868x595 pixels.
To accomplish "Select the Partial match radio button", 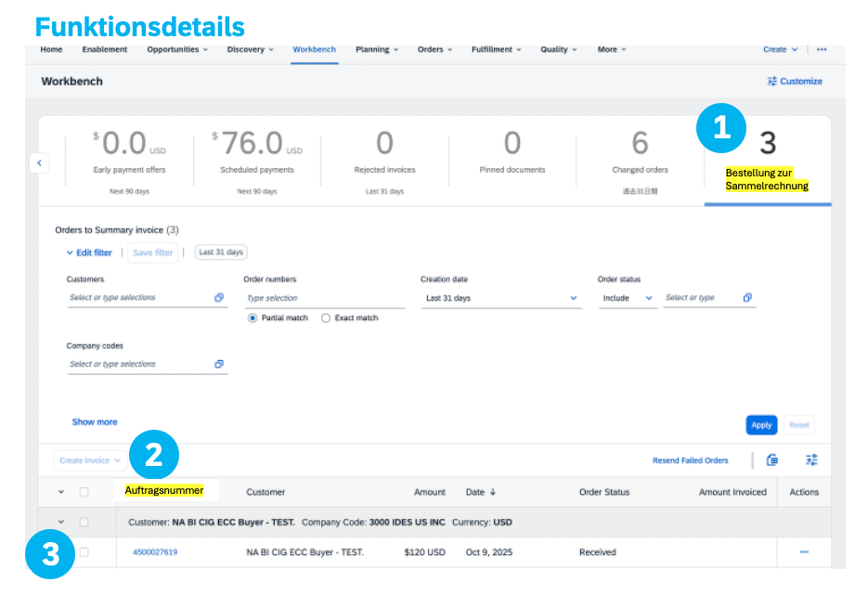I will tap(253, 318).
